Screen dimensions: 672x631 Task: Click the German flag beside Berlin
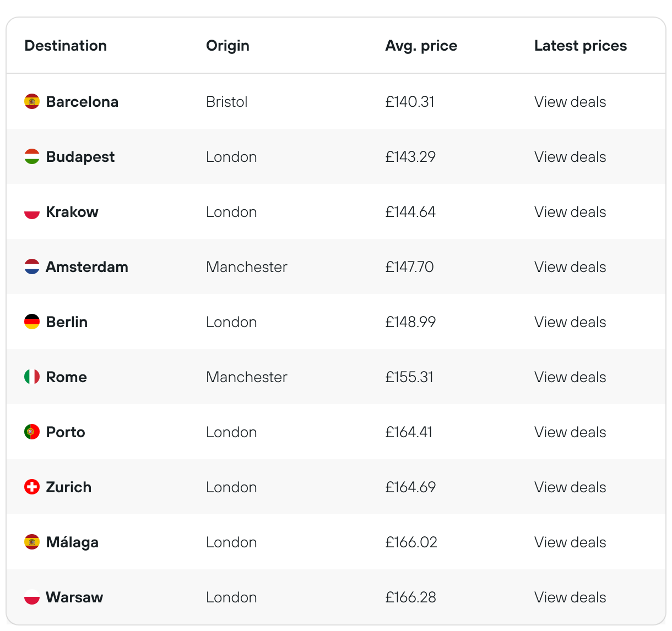[32, 322]
